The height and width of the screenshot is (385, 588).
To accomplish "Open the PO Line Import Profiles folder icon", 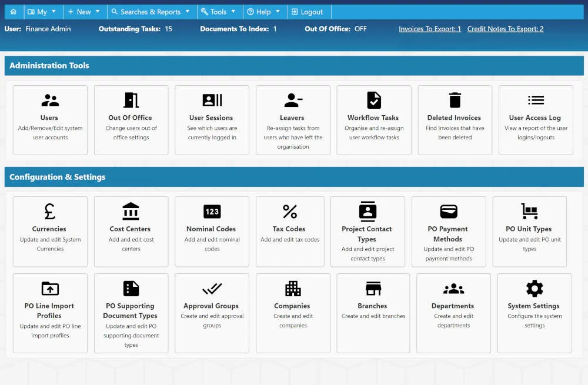I will (50, 288).
